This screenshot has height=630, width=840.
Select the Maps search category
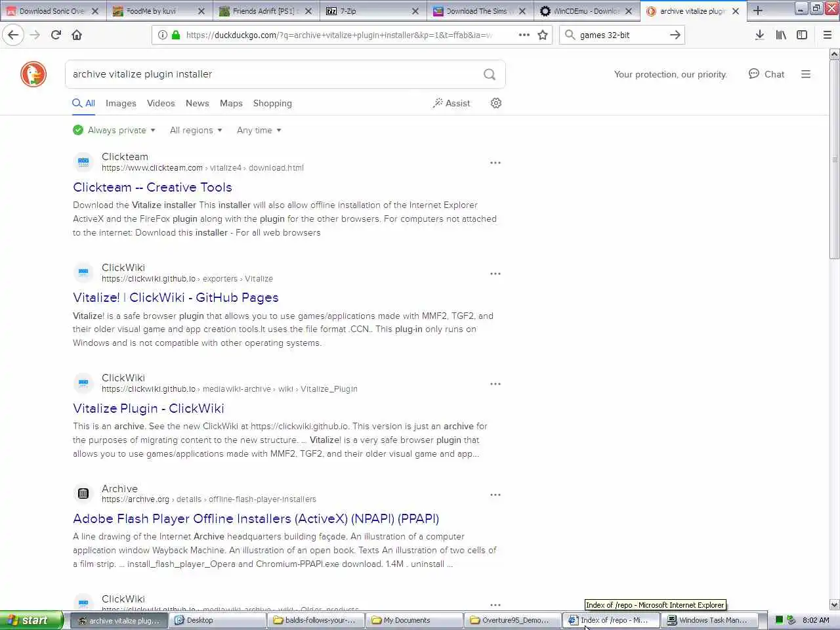[231, 103]
